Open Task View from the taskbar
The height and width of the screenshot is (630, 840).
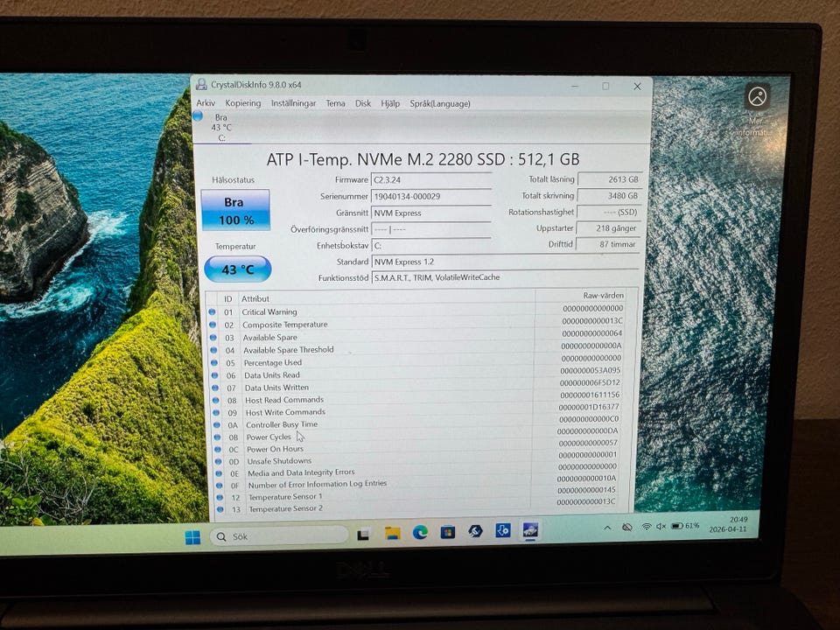pyautogui.click(x=363, y=535)
